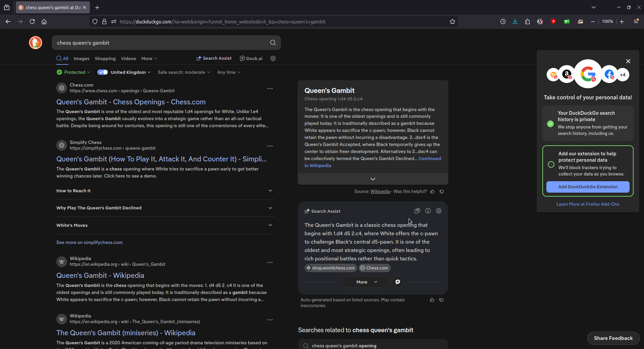Expand White's Moves section
Screen dimensions: 644x349
tap(166, 225)
